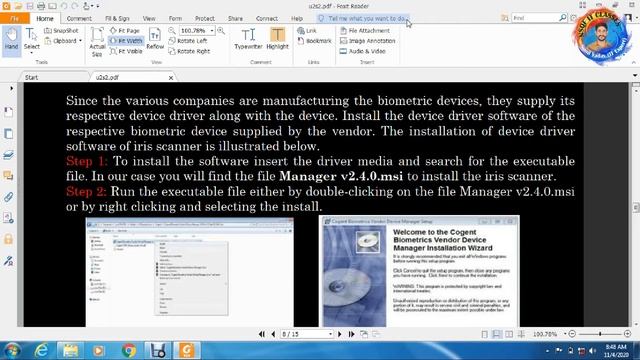640x360 pixels.
Task: Toggle Fit Width view mode
Action: tap(126, 41)
